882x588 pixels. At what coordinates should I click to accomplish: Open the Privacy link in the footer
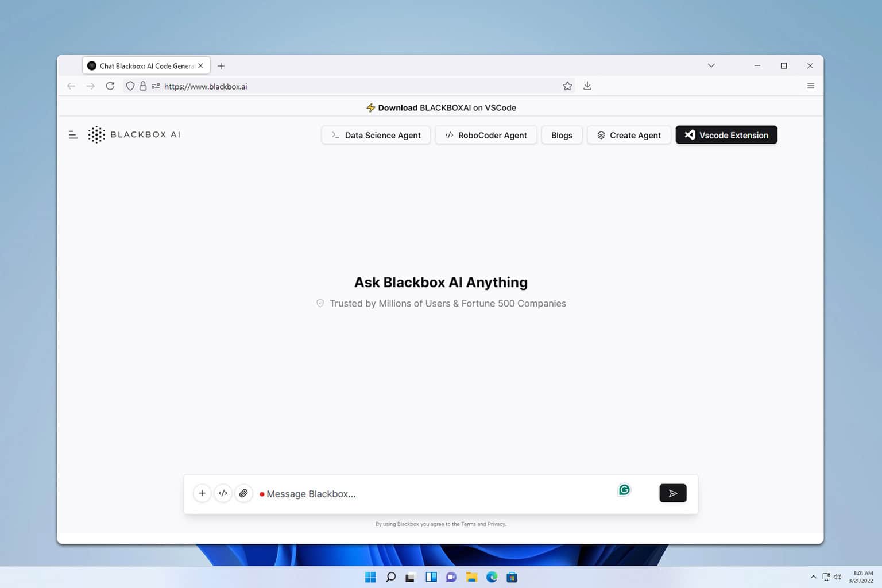(x=496, y=524)
